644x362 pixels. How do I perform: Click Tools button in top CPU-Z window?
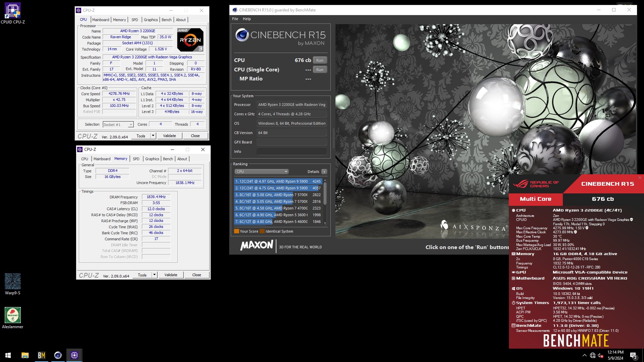click(141, 136)
